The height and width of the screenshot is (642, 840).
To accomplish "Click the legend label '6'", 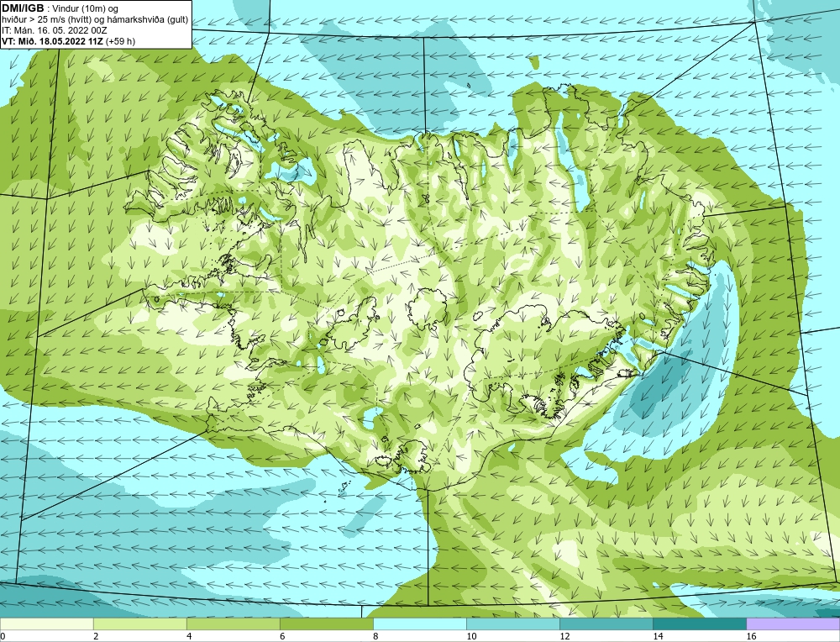I will 282,636.
